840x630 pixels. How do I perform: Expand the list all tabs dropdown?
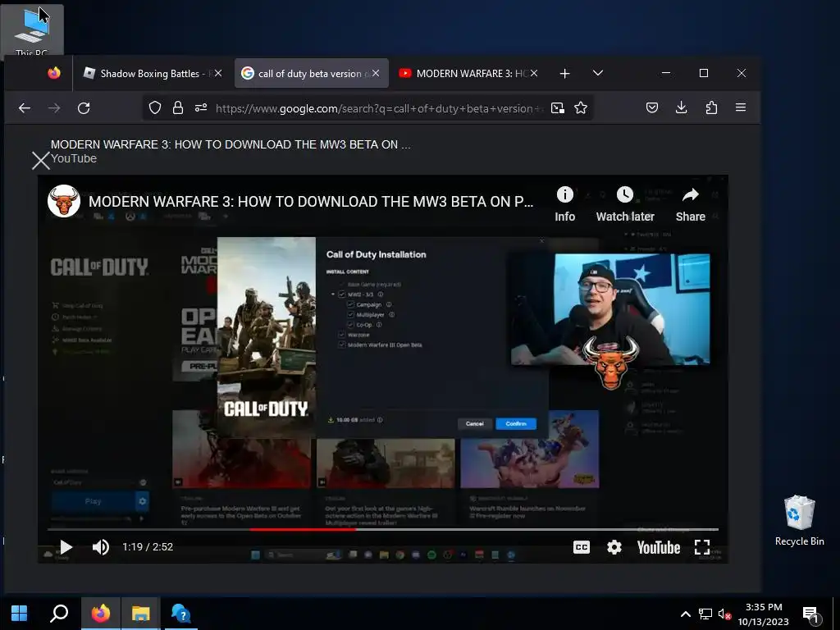coord(598,73)
